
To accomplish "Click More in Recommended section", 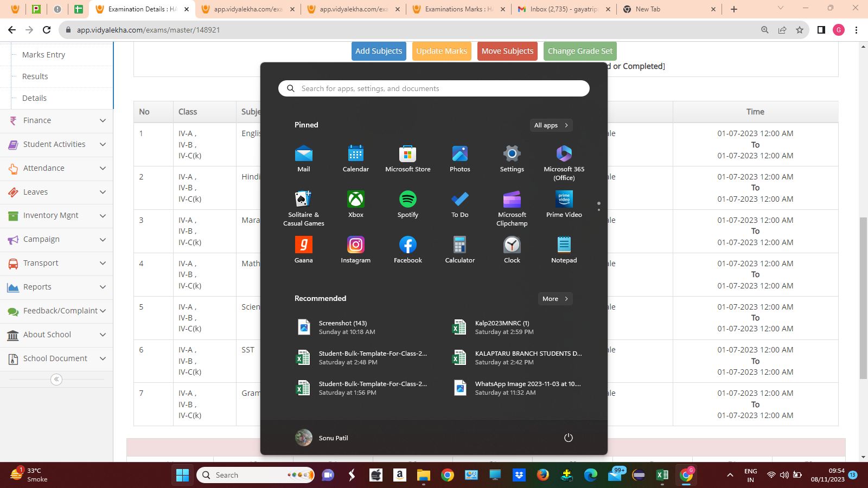I will [555, 299].
